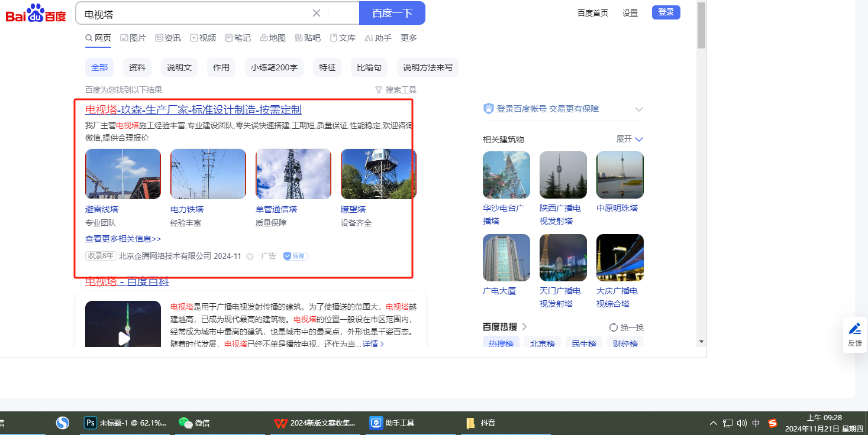
Task: Open 搜索工具 filter options
Action: click(396, 90)
